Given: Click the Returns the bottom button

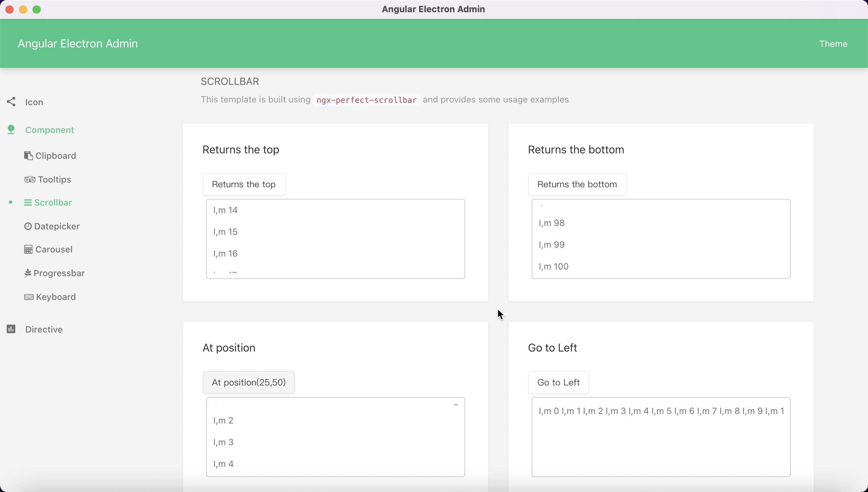Looking at the screenshot, I should 576,184.
